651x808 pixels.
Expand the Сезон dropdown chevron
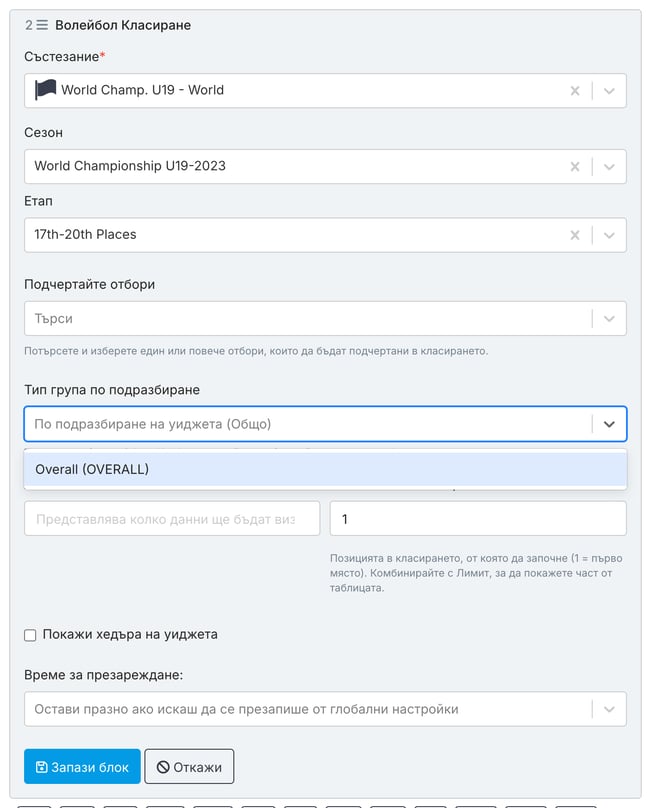609,166
